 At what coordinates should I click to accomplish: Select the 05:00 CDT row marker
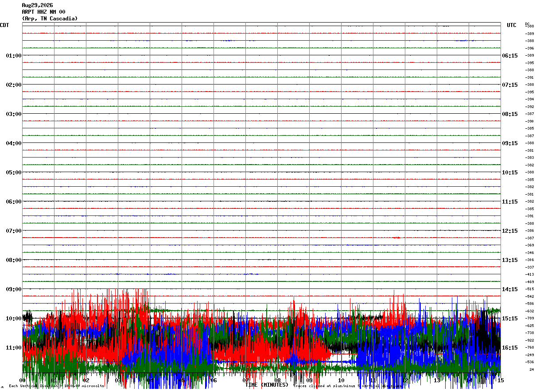[x=13, y=173]
